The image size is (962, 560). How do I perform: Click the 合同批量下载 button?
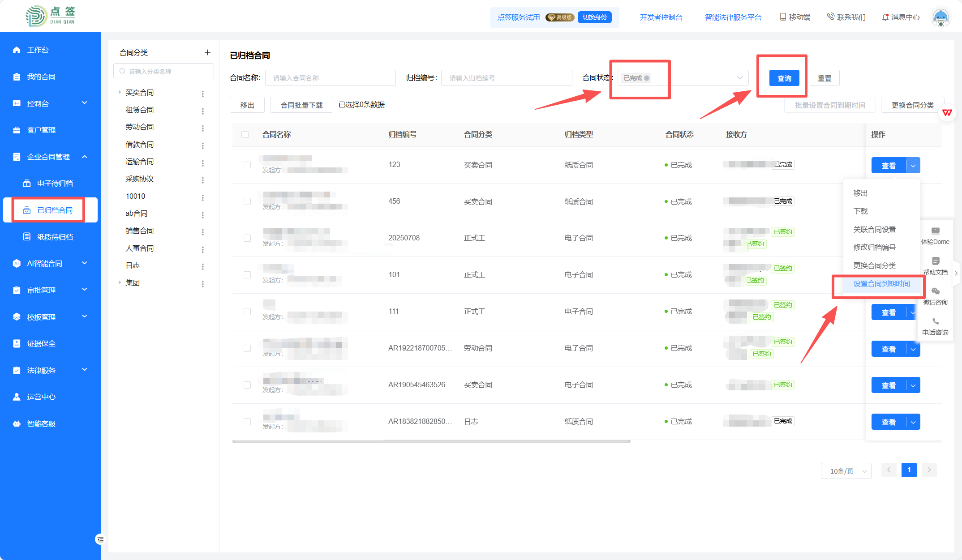[x=301, y=105]
